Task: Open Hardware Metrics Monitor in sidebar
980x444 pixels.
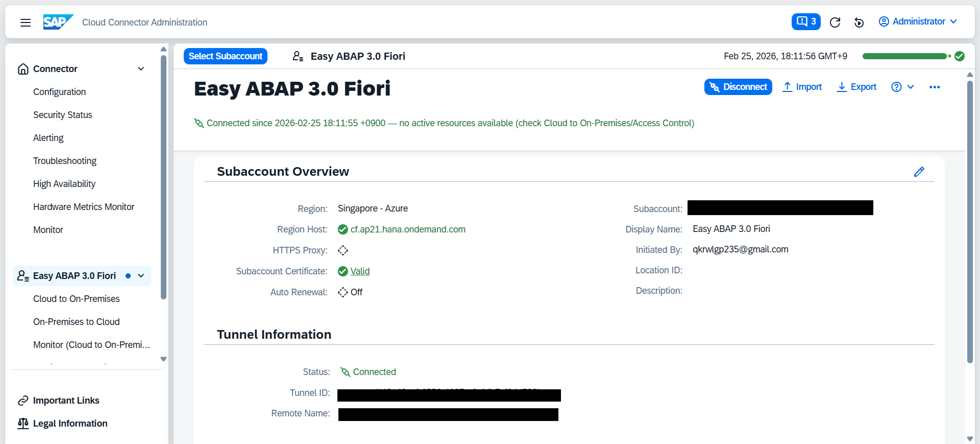Action: pyautogui.click(x=84, y=207)
